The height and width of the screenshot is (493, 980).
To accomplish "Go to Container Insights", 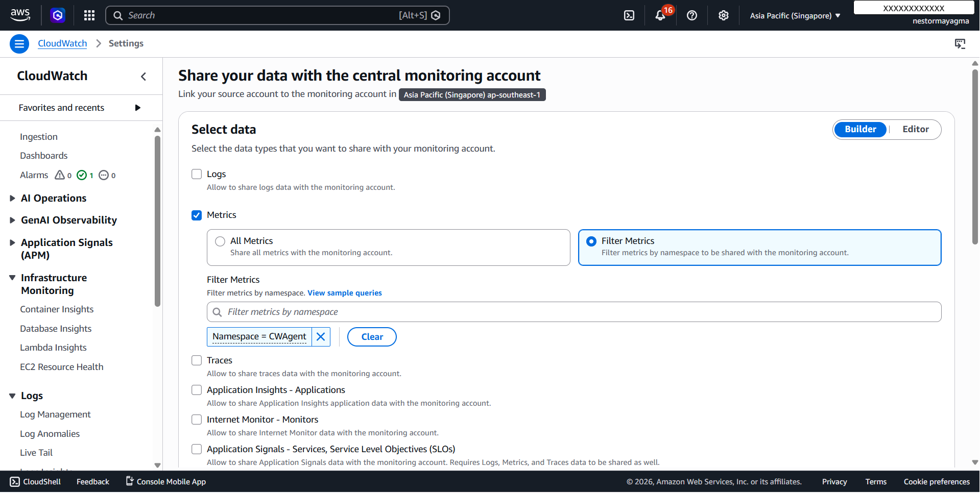I will 57,309.
